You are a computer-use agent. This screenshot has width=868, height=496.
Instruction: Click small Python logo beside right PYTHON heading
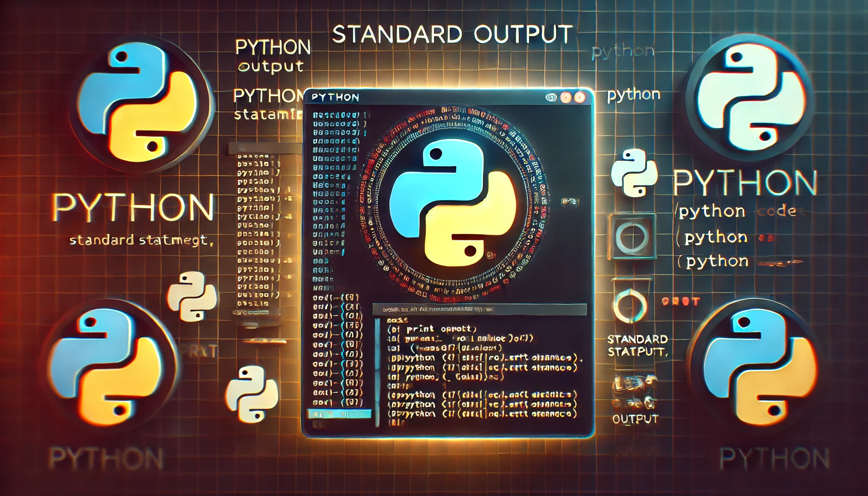point(634,172)
